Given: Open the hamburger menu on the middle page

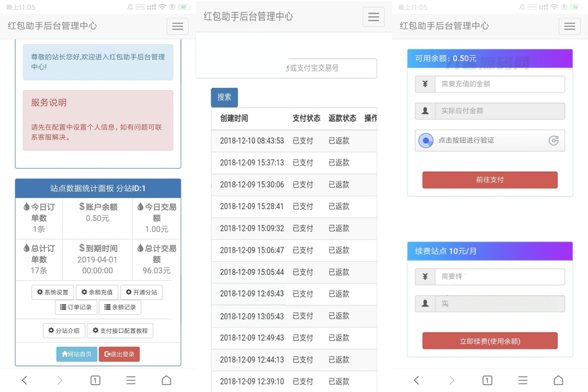Looking at the screenshot, I should 373,17.
